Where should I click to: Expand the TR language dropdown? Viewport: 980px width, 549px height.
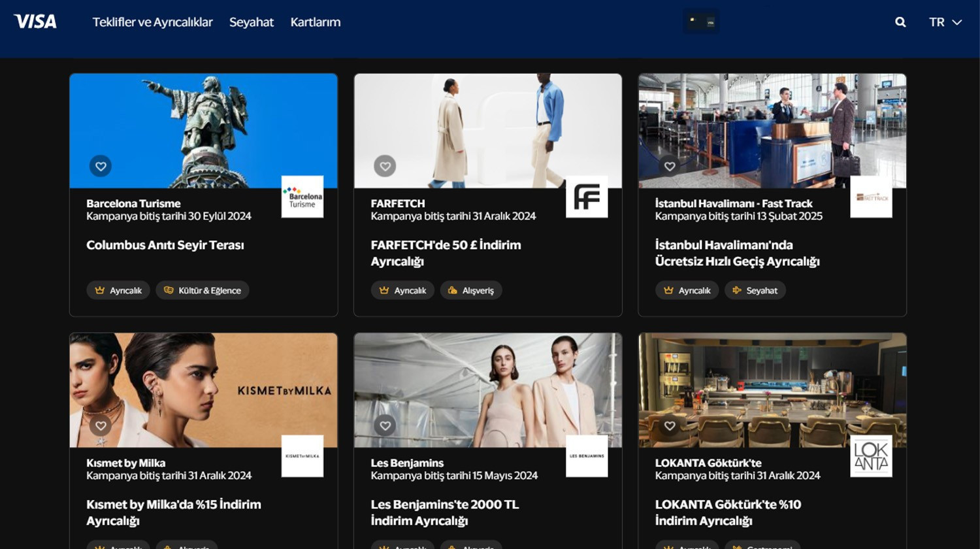point(945,22)
